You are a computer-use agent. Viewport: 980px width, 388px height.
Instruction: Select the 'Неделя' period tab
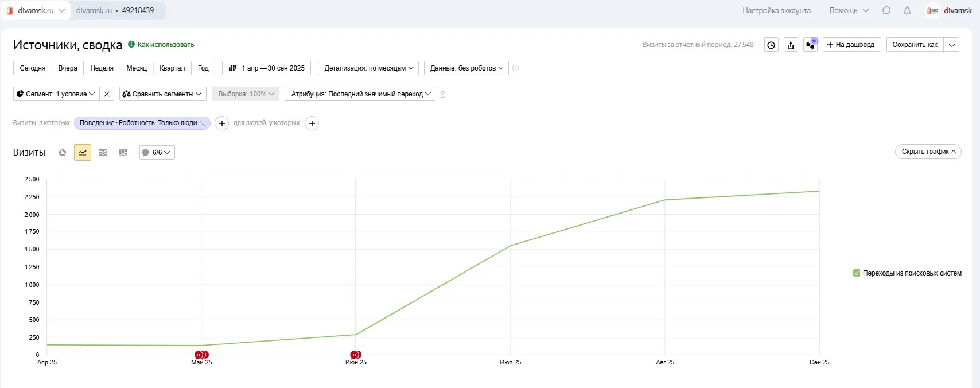pos(102,68)
